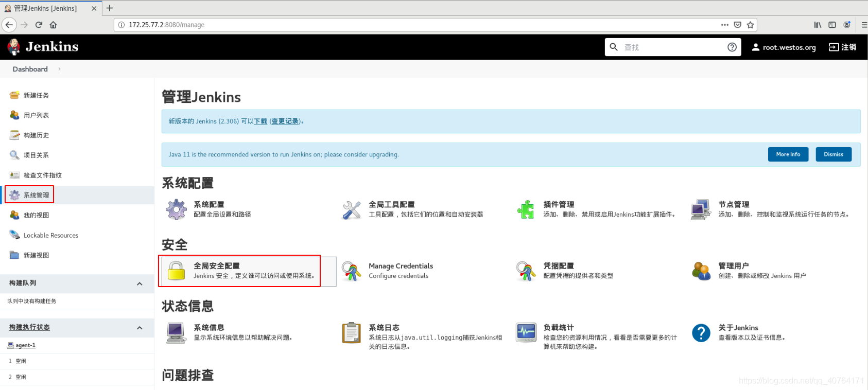The height and width of the screenshot is (390, 868).
Task: Open Manage Credentials keys icon
Action: coord(352,271)
